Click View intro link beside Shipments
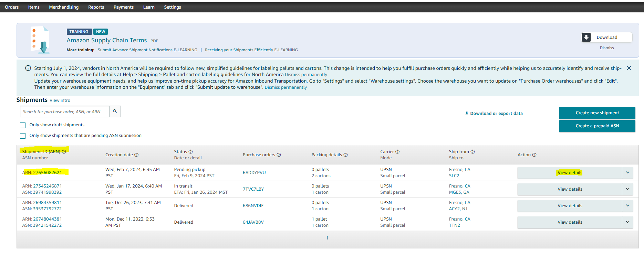The height and width of the screenshot is (256, 644). (x=60, y=100)
